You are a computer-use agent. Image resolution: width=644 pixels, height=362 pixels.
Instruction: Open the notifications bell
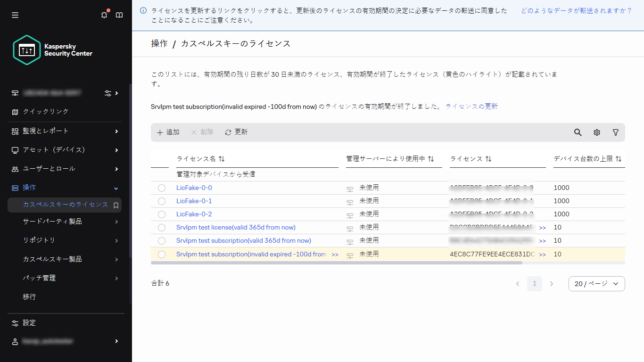tap(104, 15)
